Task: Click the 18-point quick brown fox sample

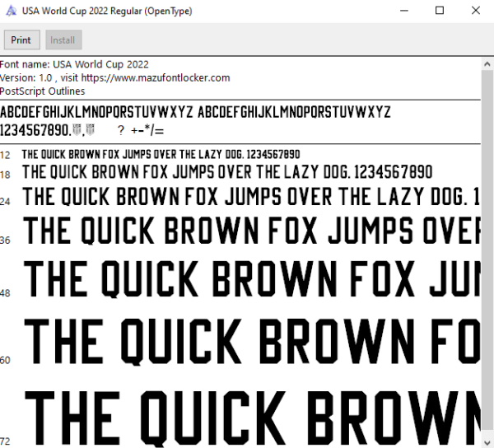Action: tap(227, 172)
